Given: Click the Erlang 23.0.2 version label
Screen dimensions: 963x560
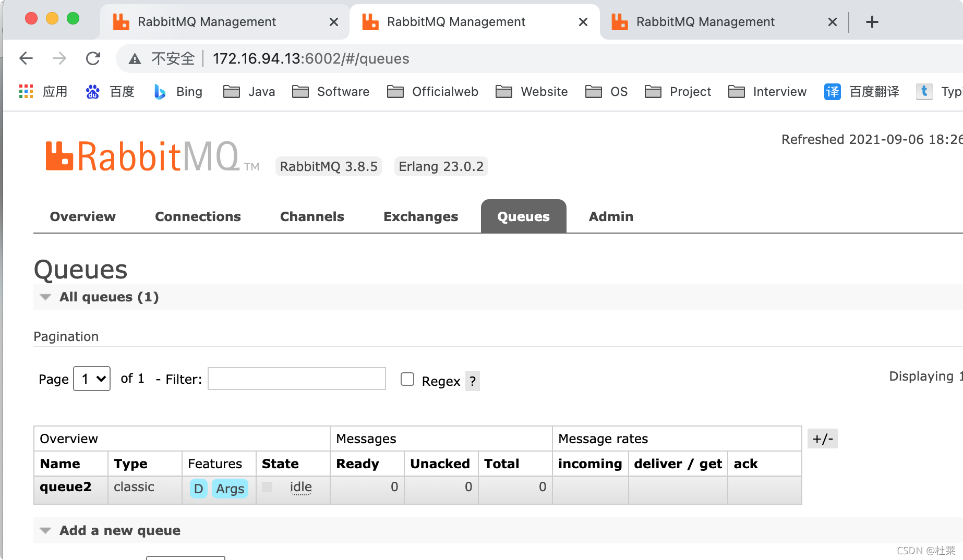Looking at the screenshot, I should coord(441,166).
